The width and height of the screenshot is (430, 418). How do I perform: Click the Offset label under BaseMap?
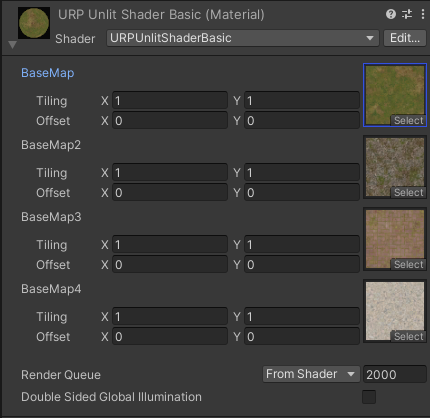click(53, 121)
